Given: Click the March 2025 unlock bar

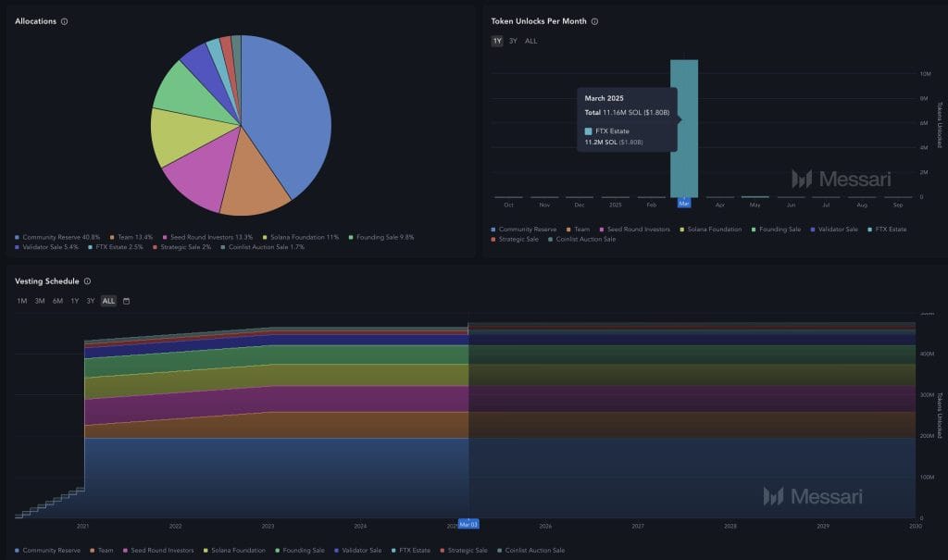Looking at the screenshot, I should tap(684, 130).
